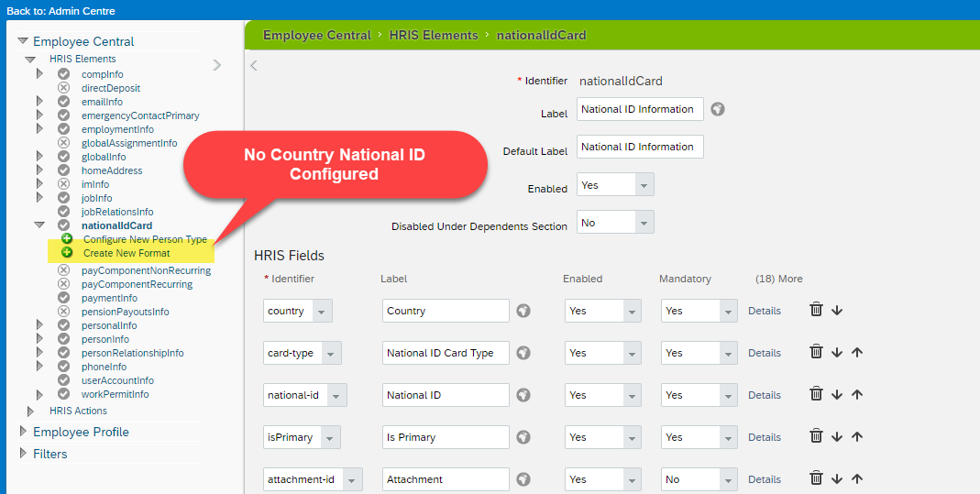Click (18) More column header
Screen dimensions: 980x494
click(778, 279)
